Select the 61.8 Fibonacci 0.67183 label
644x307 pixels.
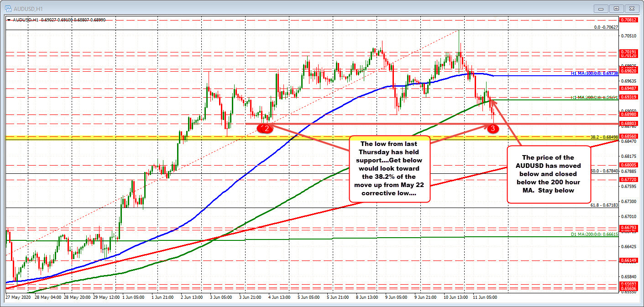click(x=604, y=206)
